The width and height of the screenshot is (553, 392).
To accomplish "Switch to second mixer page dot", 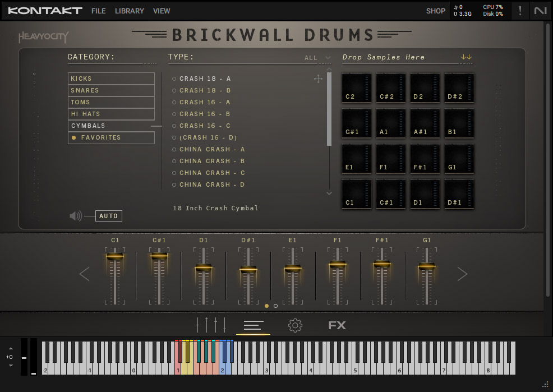I will 275,306.
